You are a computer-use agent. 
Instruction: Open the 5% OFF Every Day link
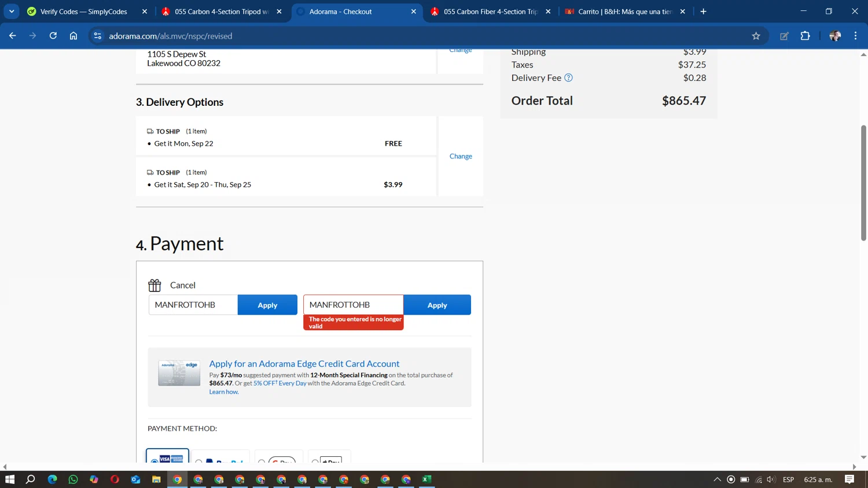(x=280, y=383)
